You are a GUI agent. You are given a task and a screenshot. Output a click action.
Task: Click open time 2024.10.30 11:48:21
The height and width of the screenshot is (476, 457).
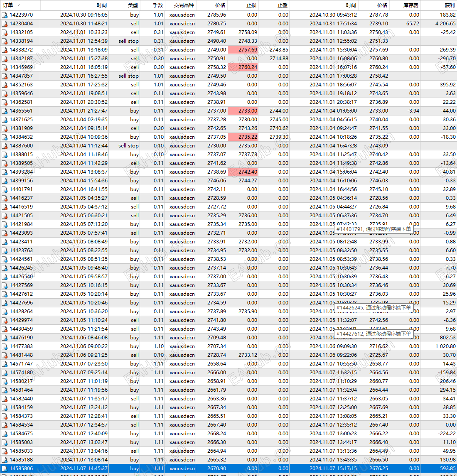tap(84, 24)
